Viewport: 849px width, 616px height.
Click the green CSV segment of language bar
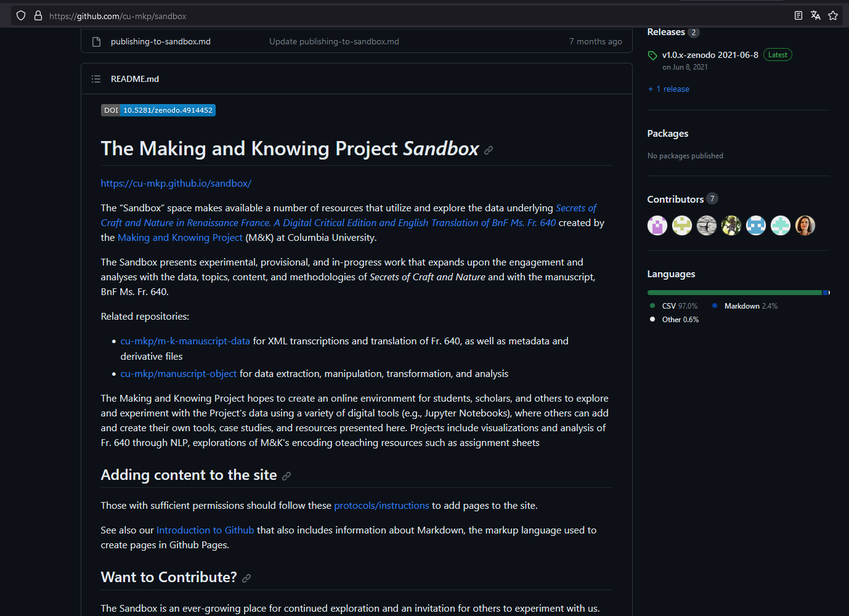coord(734,293)
